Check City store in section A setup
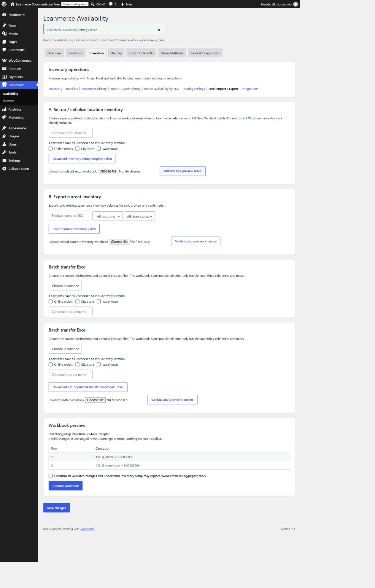375x588 pixels. [77, 148]
